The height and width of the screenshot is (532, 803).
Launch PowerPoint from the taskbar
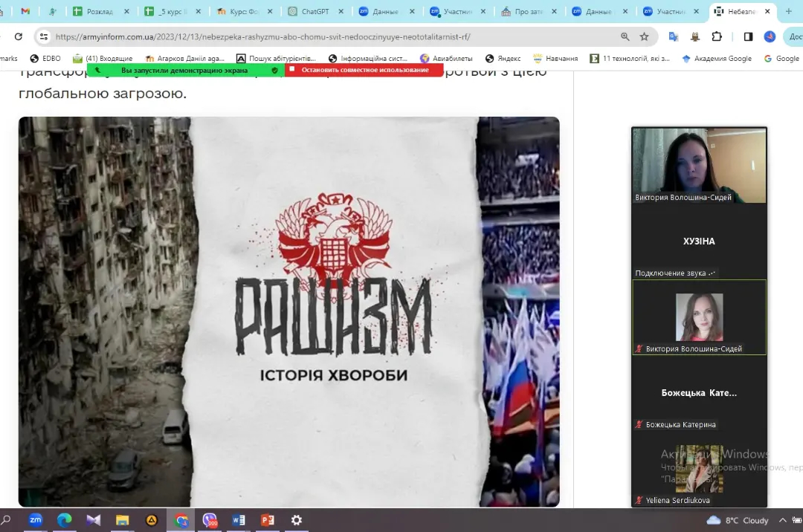click(x=268, y=520)
